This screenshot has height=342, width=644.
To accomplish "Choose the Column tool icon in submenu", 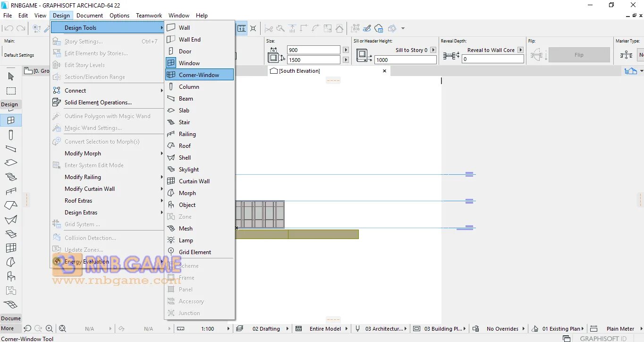I will [171, 86].
